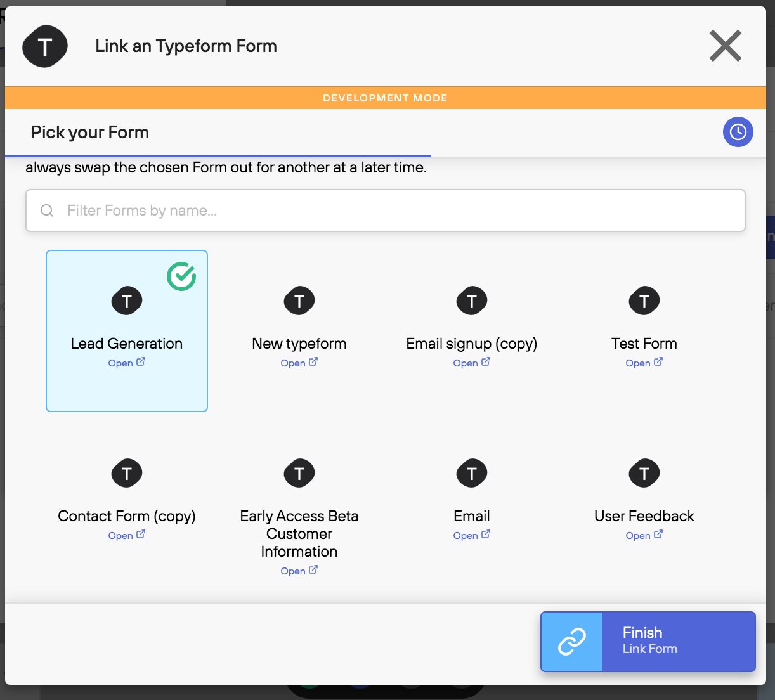Viewport: 775px width, 700px height.
Task: Click the search magnifier icon
Action: point(47,211)
